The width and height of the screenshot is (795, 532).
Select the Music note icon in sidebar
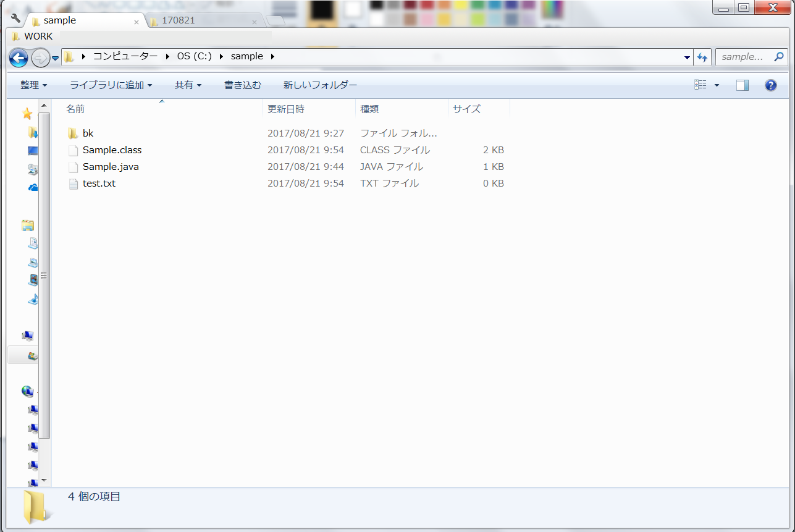click(33, 298)
